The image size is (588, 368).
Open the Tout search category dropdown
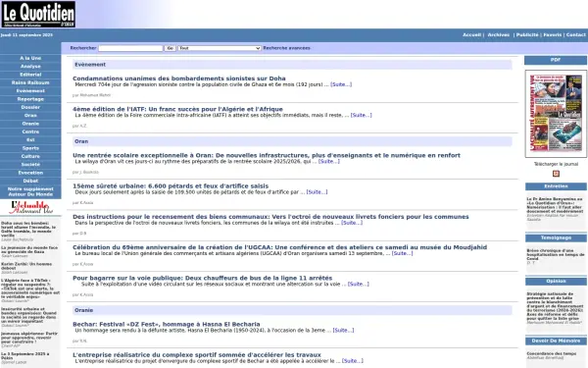point(220,48)
